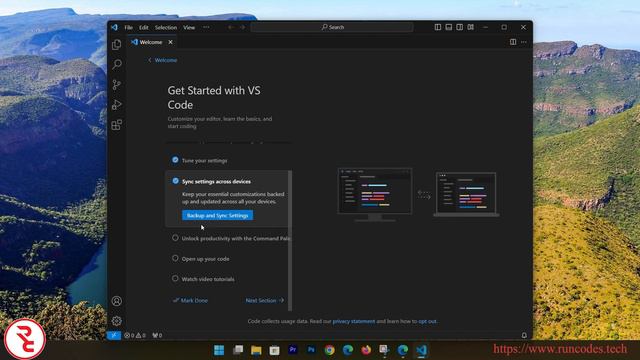This screenshot has width=640, height=360.
Task: Open the Source Control view
Action: click(x=117, y=84)
